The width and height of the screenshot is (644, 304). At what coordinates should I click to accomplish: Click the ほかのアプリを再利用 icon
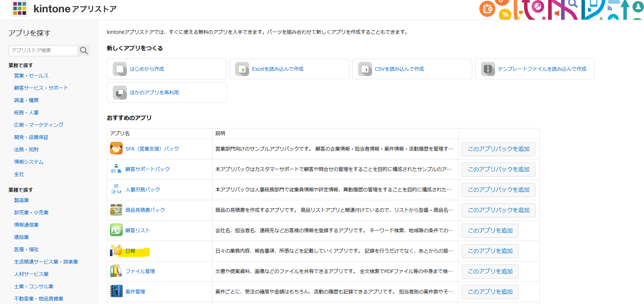coord(120,93)
